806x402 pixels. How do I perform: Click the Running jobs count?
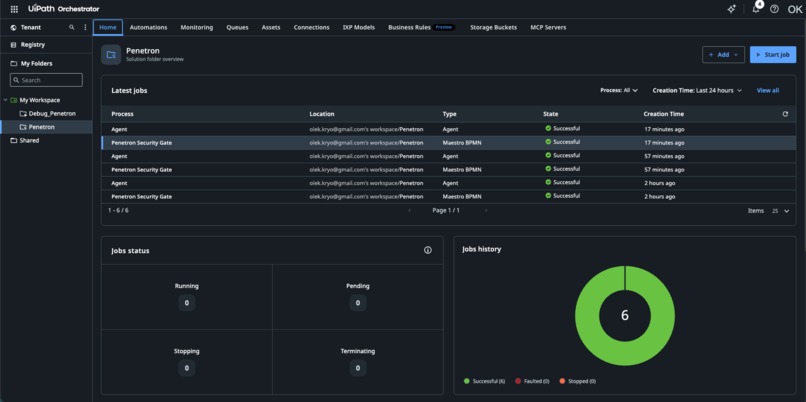pyautogui.click(x=187, y=303)
